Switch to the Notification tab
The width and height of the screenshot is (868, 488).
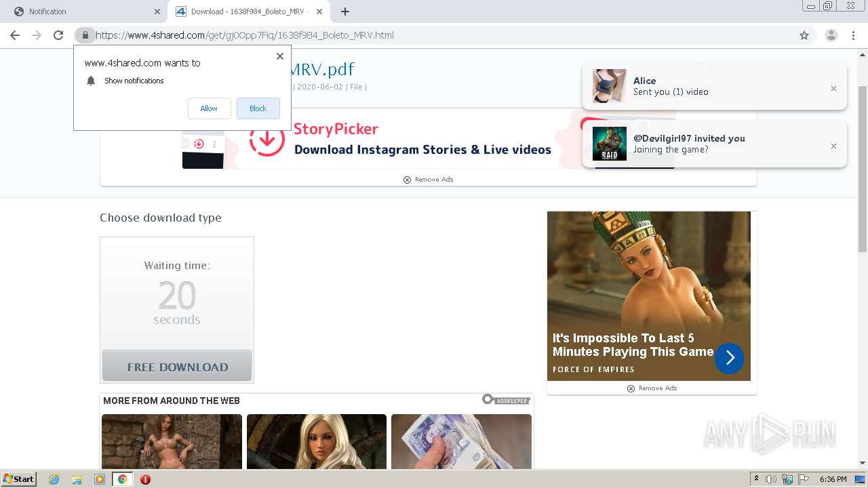(83, 12)
